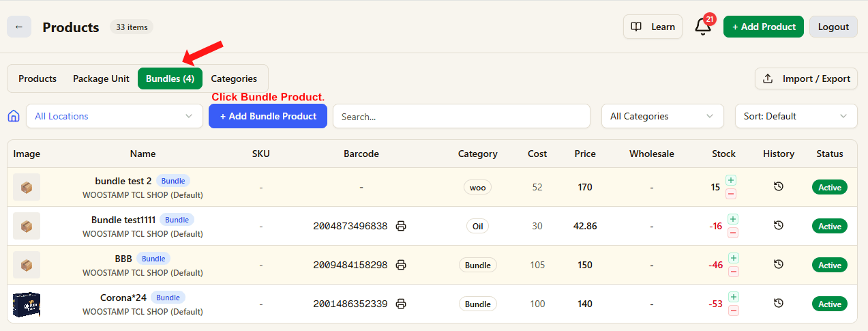Screen dimensions: 868x331
Task: Click the product name Bundle test1111
Action: pos(123,220)
